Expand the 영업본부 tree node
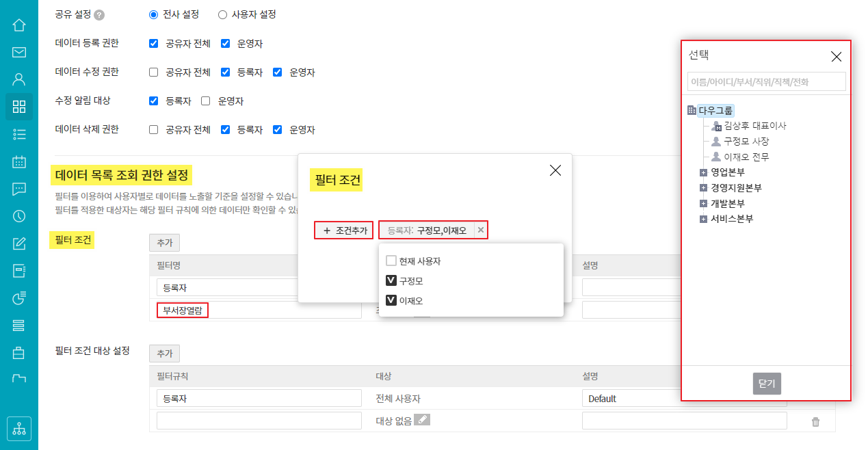 point(703,172)
